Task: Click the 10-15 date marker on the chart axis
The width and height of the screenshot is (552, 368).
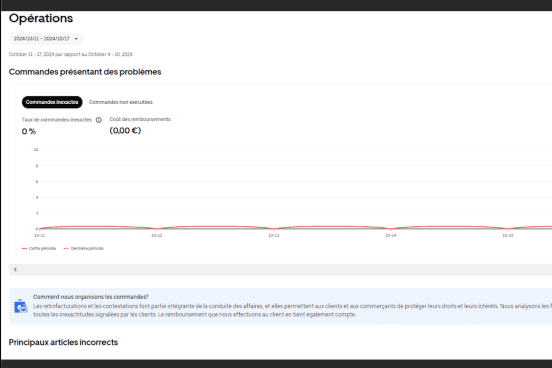Action: tap(507, 235)
